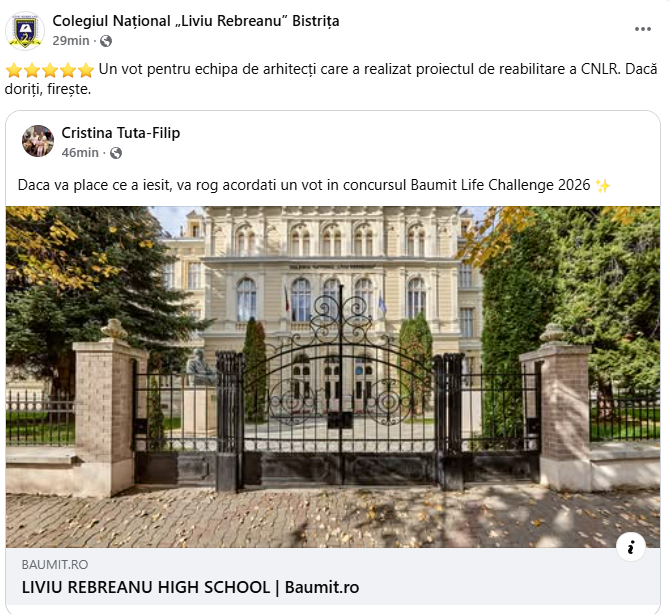Click the 46min shared post timestamp
The image size is (669, 614).
(80, 153)
